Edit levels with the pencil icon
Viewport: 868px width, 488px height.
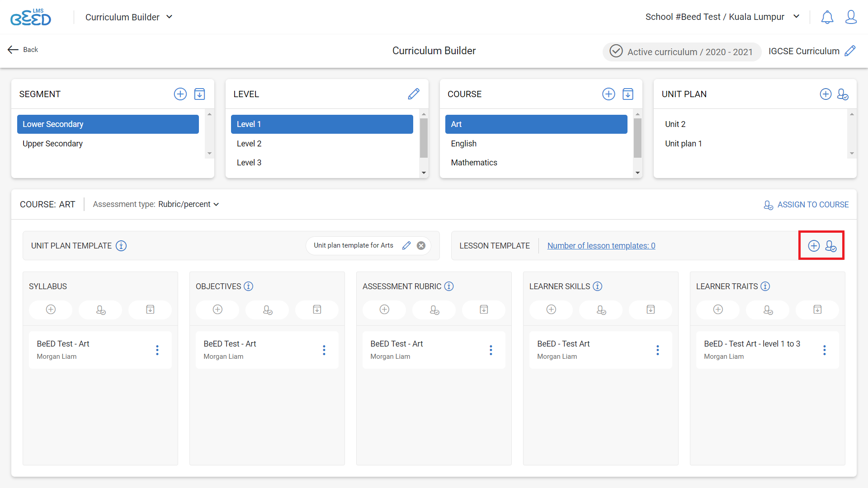(414, 94)
